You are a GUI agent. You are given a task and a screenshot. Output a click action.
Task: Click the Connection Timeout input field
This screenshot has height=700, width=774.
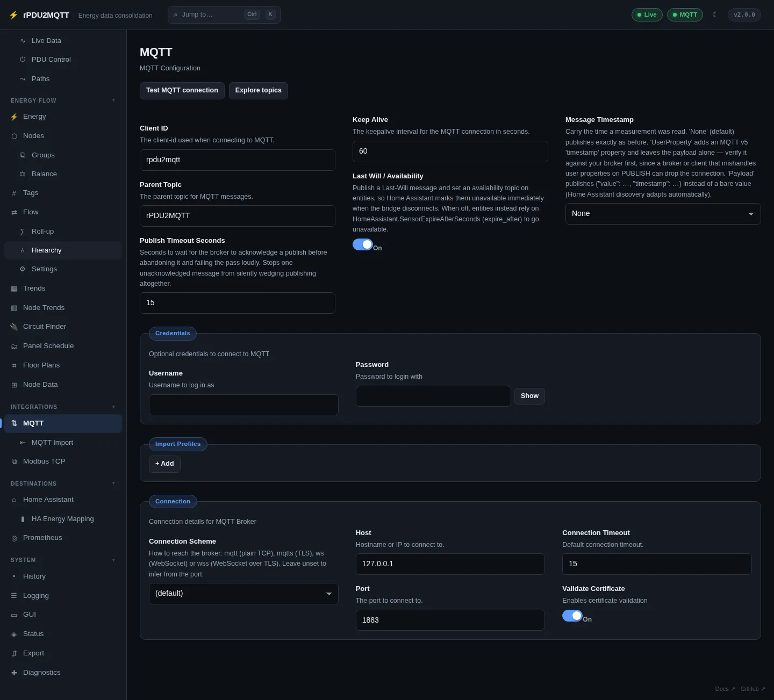coord(657,564)
